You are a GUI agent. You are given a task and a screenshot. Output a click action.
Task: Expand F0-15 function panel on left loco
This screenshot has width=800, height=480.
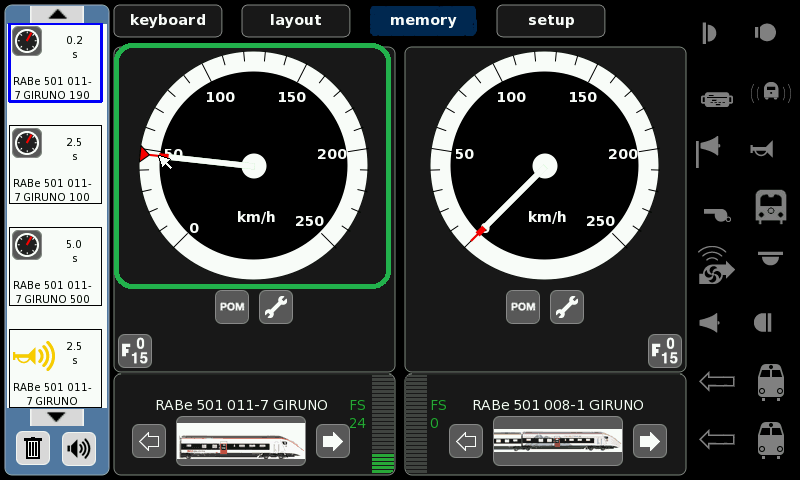(134, 350)
